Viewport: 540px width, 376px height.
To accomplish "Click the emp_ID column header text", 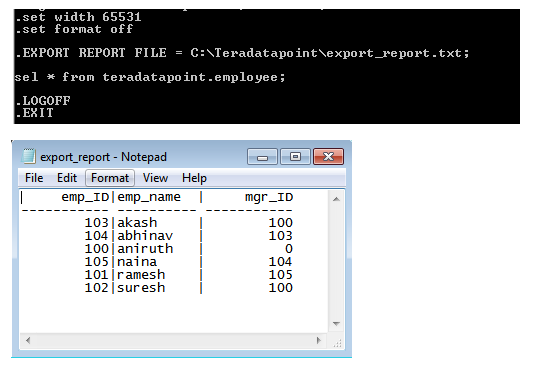I will [85, 197].
